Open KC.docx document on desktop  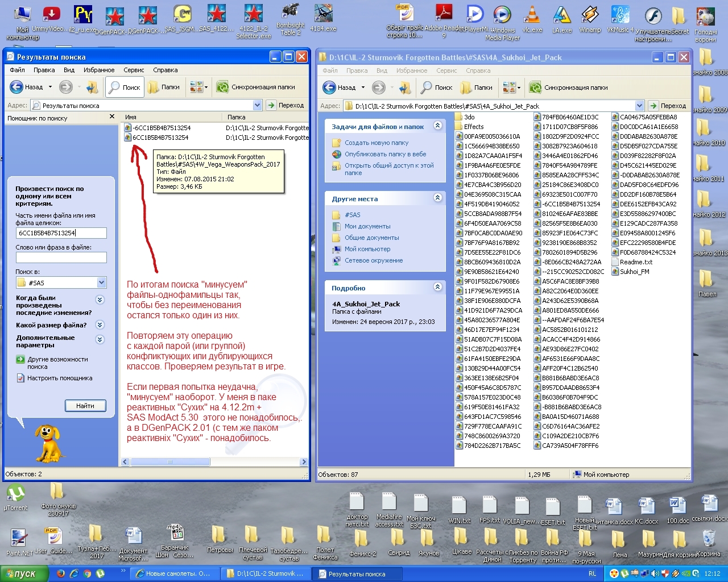tap(646, 510)
